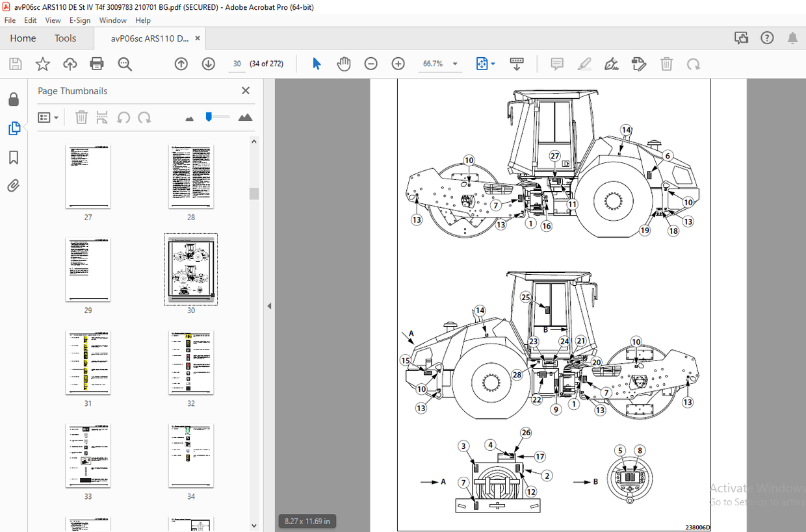Rotate selected page clockwise in Page Thumbnails
Viewport: 806px width, 532px height.
(144, 117)
